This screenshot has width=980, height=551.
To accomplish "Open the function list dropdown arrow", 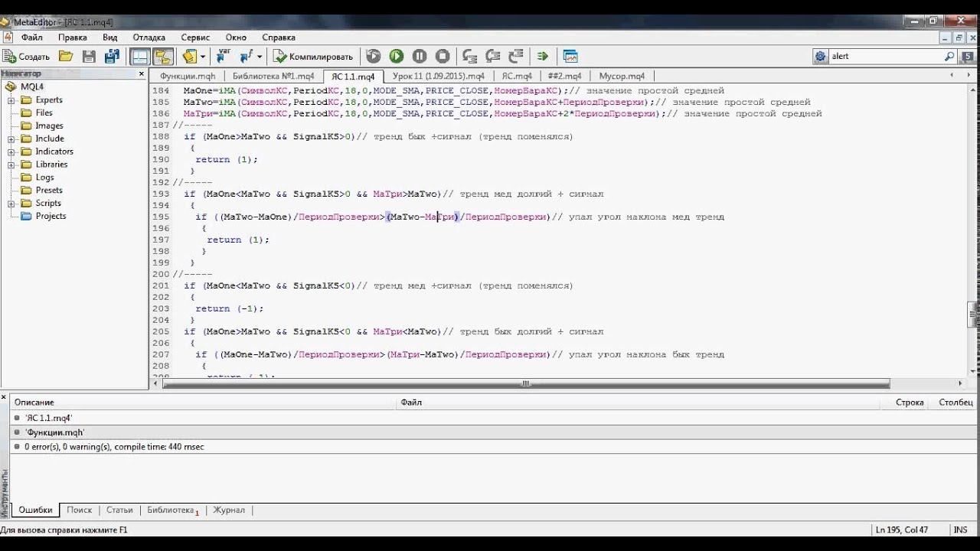I will click(x=260, y=56).
